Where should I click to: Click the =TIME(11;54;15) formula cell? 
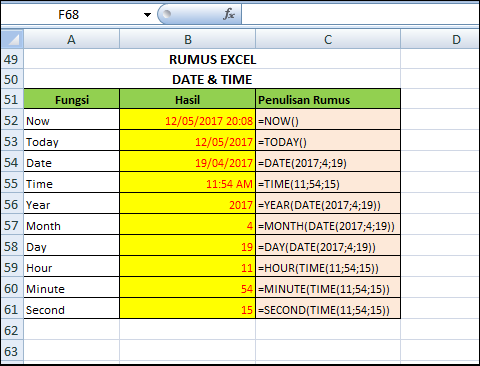coord(328,183)
